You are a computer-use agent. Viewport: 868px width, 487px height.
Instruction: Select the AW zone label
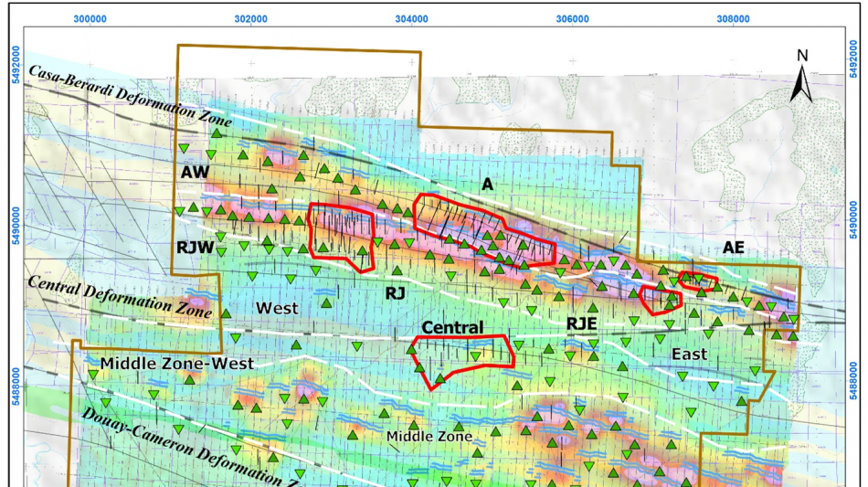click(x=196, y=171)
